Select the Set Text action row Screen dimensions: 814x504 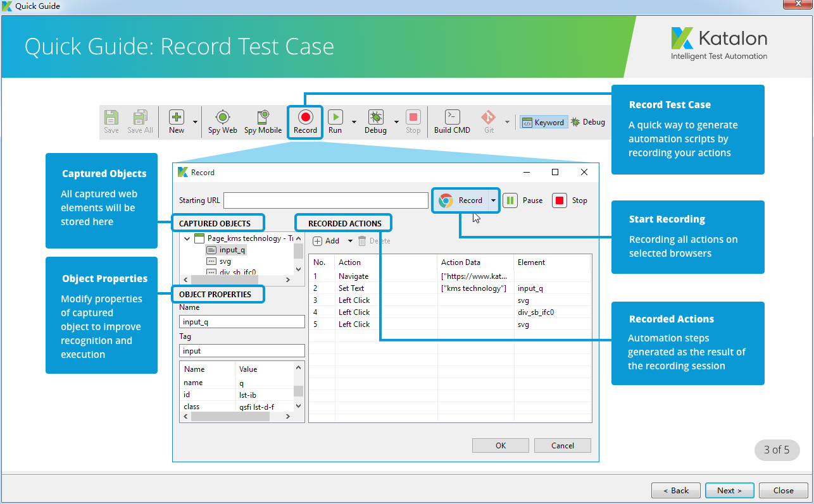click(450, 288)
